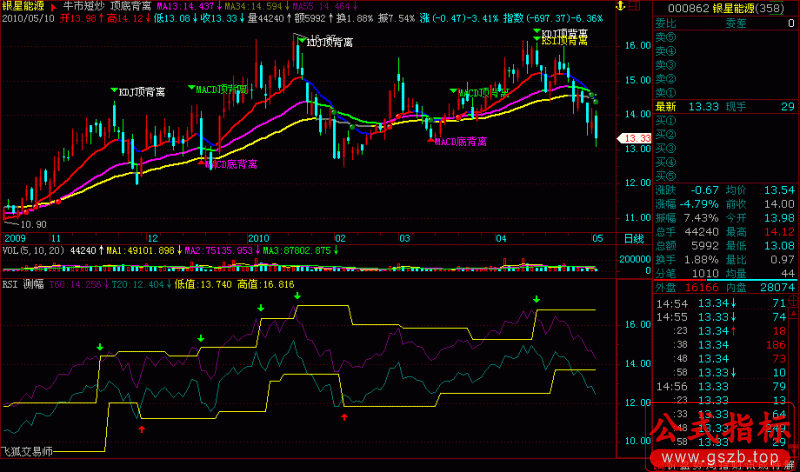Open the 日线 period selector
This screenshot has height=472, width=800.
[633, 239]
